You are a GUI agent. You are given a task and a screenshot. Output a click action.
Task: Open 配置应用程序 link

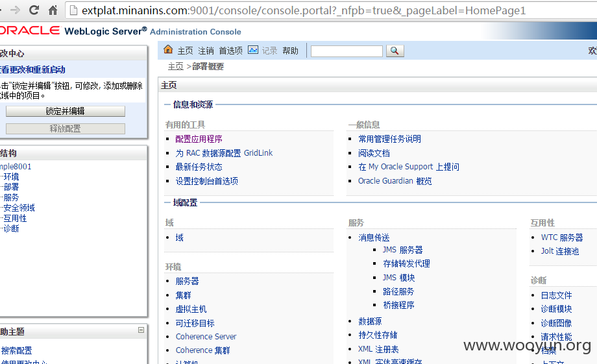[x=199, y=139]
